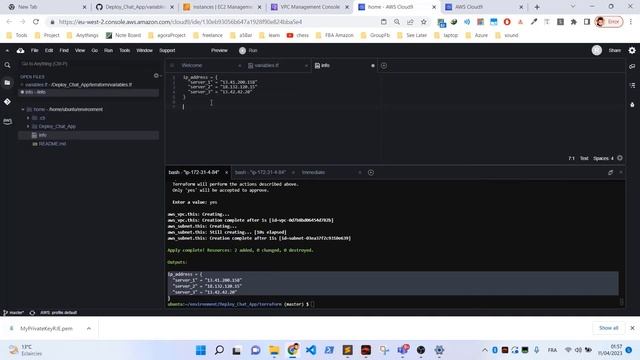Maximize the terminal pane icon
This screenshot has height=360, width=640.
(610, 172)
